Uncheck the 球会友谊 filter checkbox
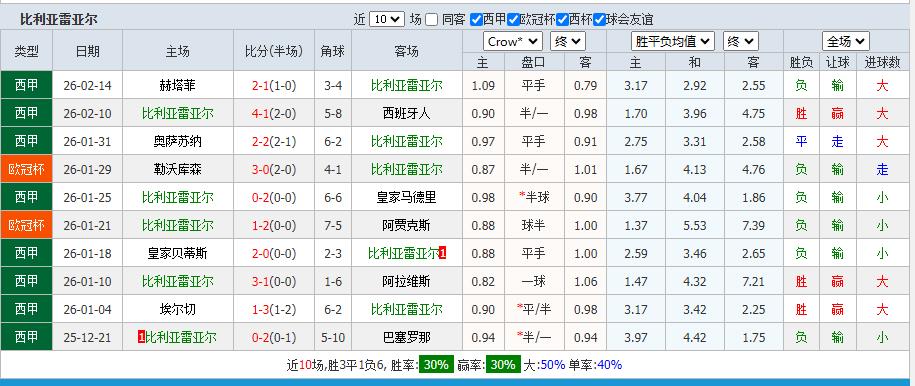 coord(599,20)
